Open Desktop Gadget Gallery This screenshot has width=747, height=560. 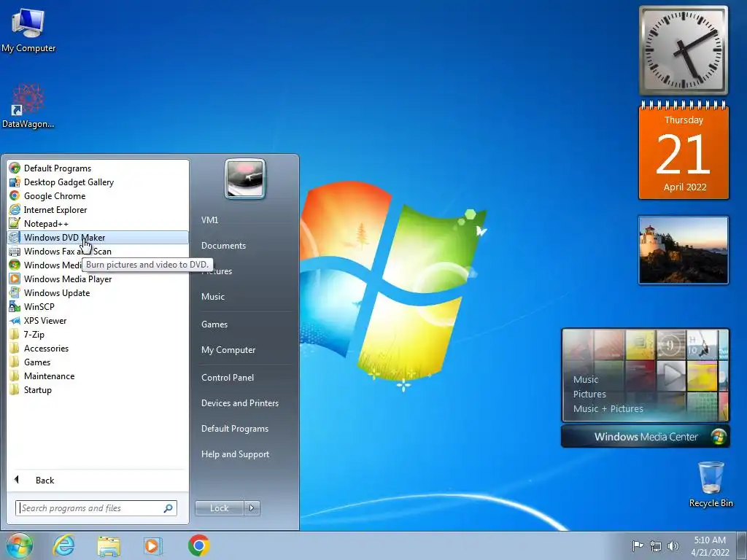pos(98,182)
